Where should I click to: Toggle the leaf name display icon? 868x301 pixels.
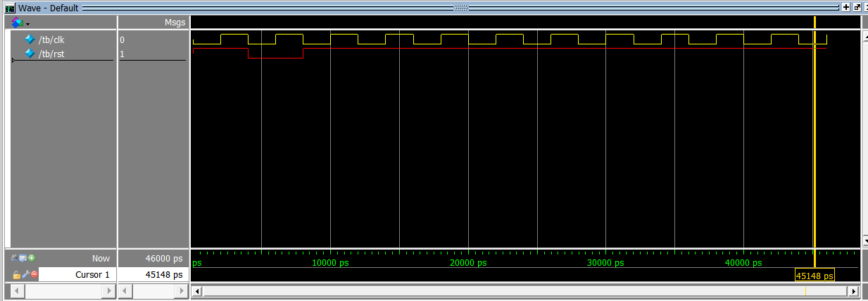pyautogui.click(x=15, y=258)
